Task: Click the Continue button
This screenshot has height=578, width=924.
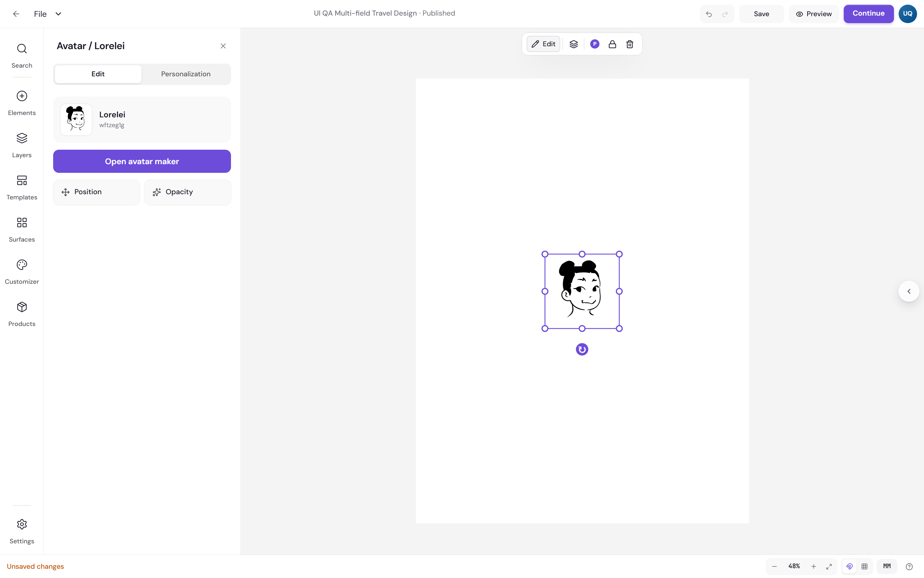Action: point(868,14)
